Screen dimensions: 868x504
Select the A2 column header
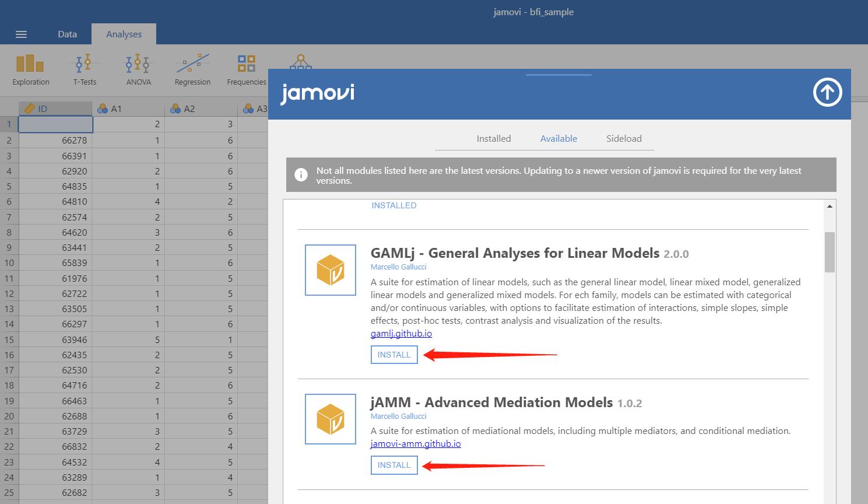(201, 108)
